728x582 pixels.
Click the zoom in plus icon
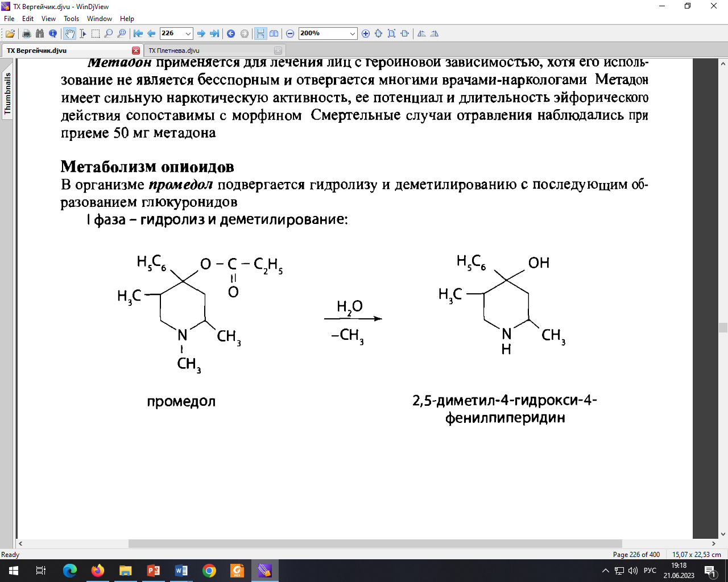pos(366,34)
